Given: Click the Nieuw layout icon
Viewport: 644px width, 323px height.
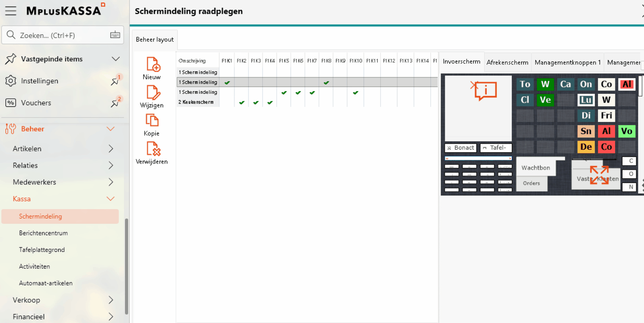Looking at the screenshot, I should (152, 65).
